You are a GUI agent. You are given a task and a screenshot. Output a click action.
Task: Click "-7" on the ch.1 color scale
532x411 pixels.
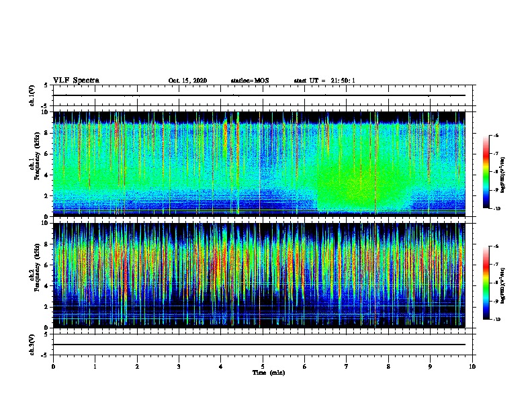(x=496, y=154)
